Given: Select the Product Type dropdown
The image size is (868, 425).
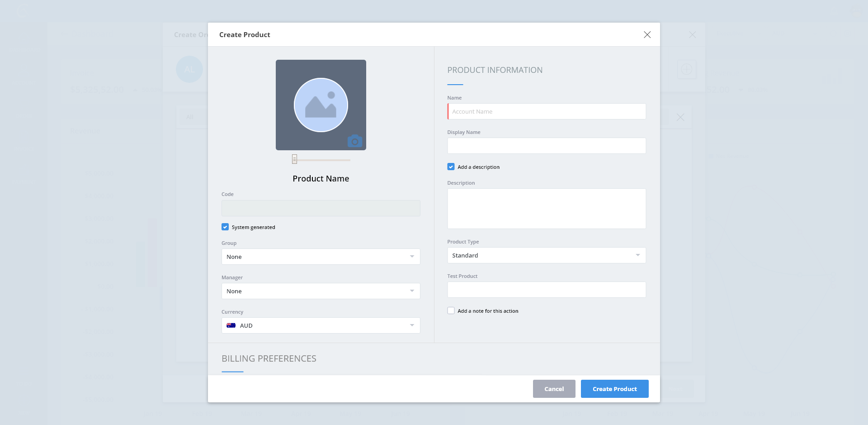Looking at the screenshot, I should tap(546, 255).
